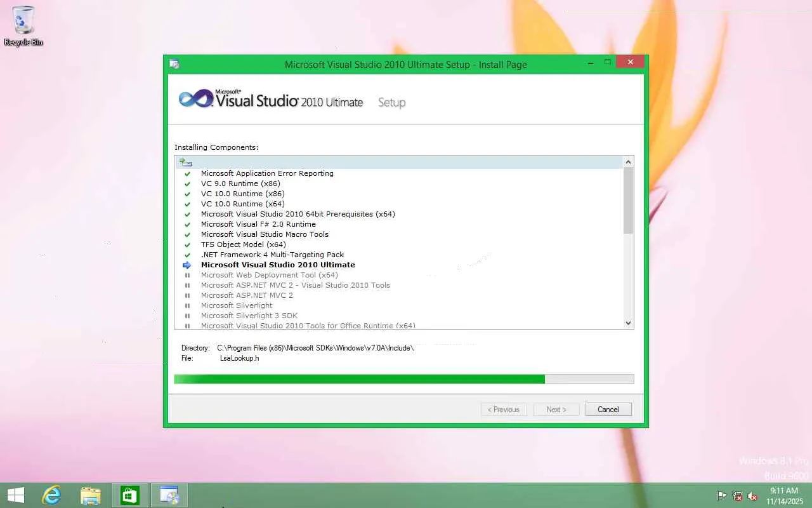Click the install directory path text
812x508 pixels.
click(315, 348)
